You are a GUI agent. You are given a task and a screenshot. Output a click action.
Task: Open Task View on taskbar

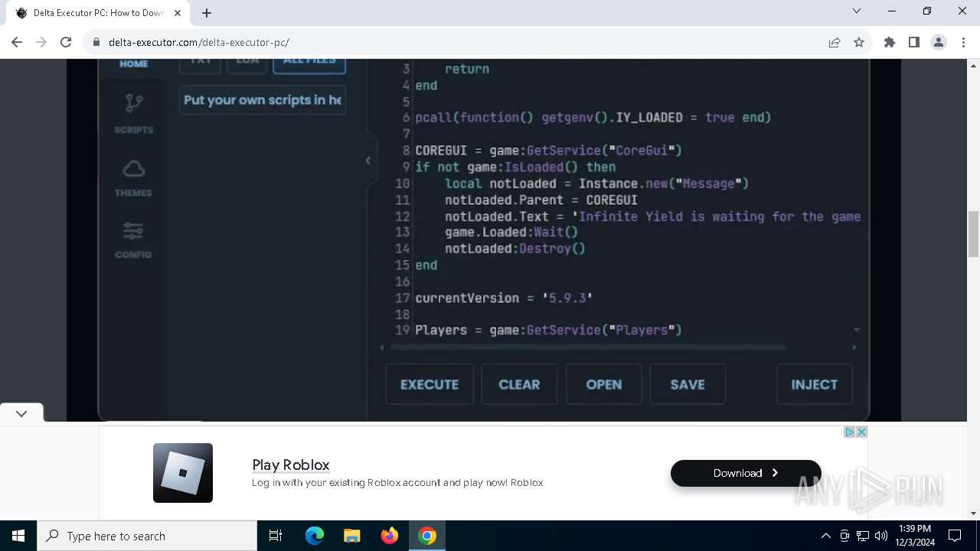276,536
